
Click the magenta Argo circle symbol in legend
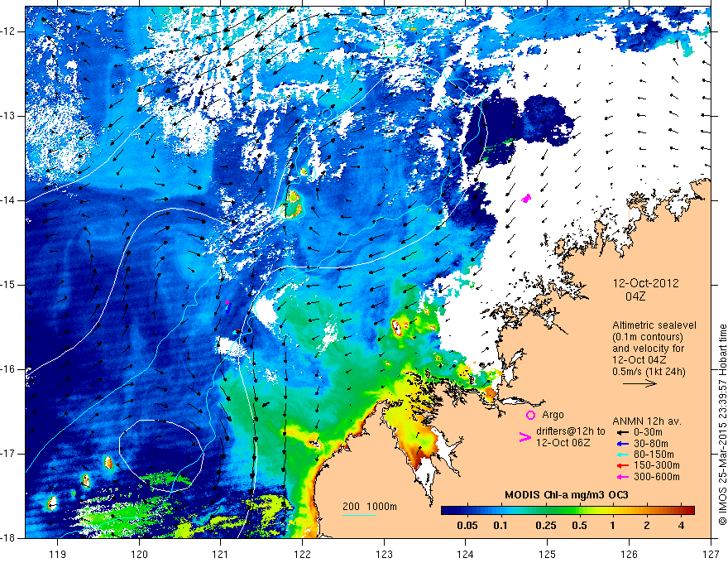[530, 416]
